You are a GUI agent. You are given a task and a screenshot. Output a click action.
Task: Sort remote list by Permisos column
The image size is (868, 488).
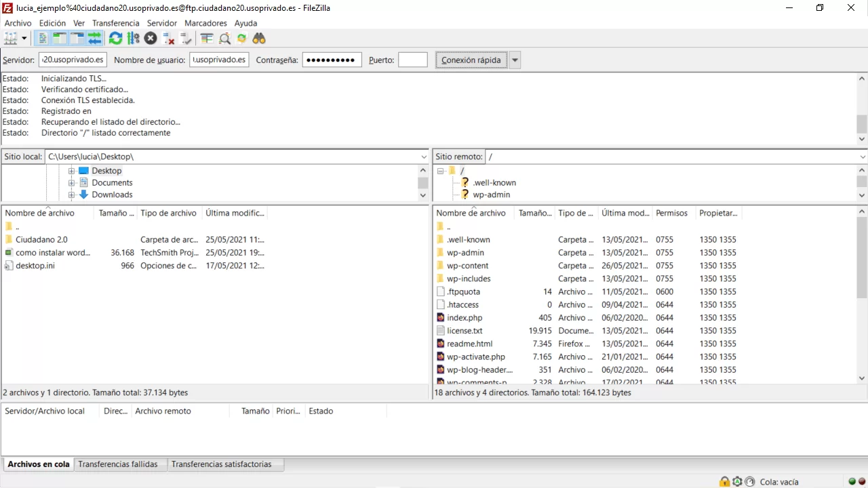tap(674, 213)
